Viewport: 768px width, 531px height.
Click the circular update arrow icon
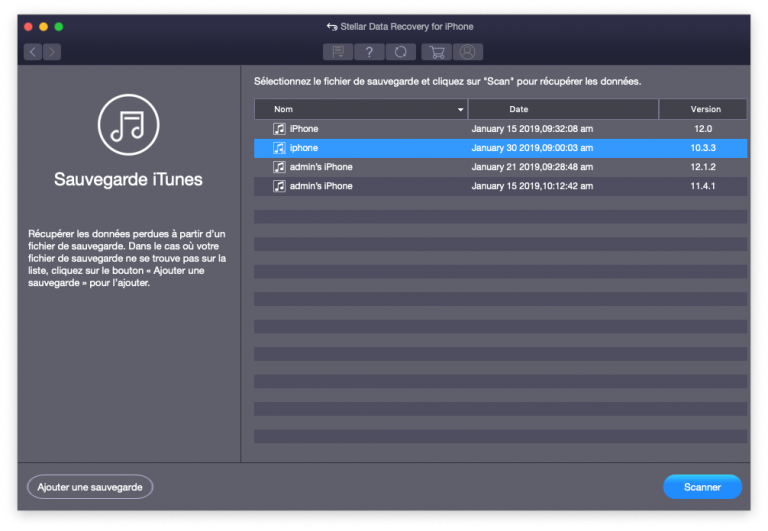pyautogui.click(x=401, y=51)
